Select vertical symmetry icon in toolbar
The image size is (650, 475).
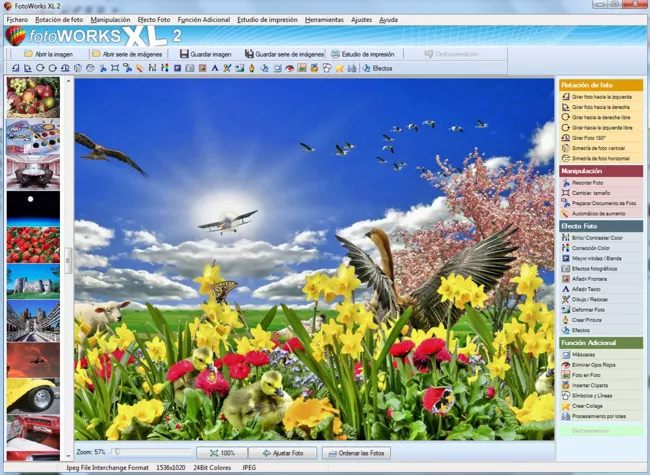click(78, 68)
